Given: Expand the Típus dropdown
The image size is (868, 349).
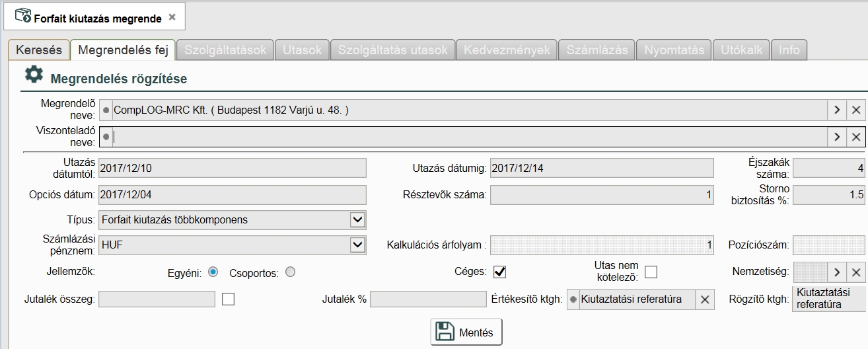Looking at the screenshot, I should coord(357,219).
